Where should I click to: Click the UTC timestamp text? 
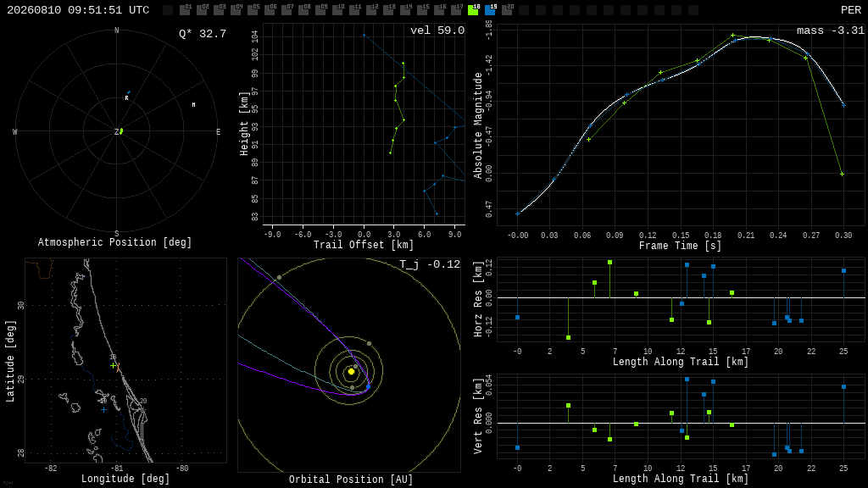78,10
